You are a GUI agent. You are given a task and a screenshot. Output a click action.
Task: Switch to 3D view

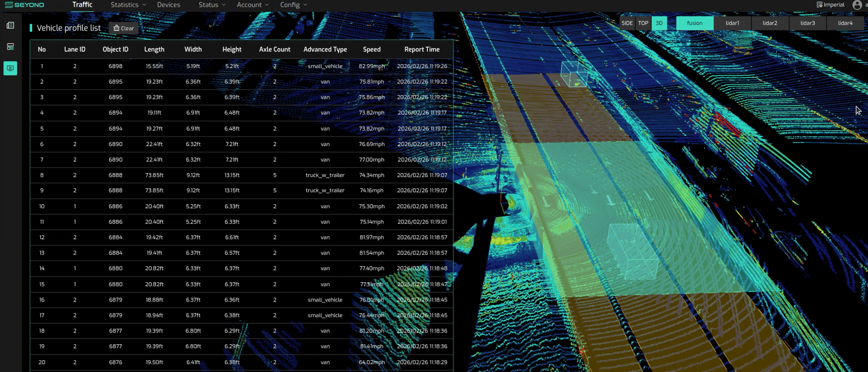pos(659,23)
